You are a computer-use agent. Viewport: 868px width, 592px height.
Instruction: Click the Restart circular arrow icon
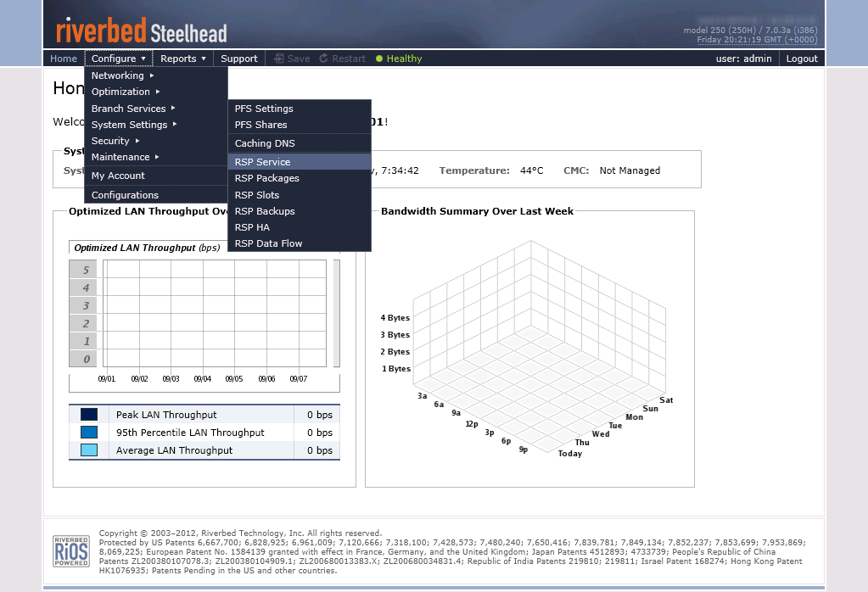323,58
